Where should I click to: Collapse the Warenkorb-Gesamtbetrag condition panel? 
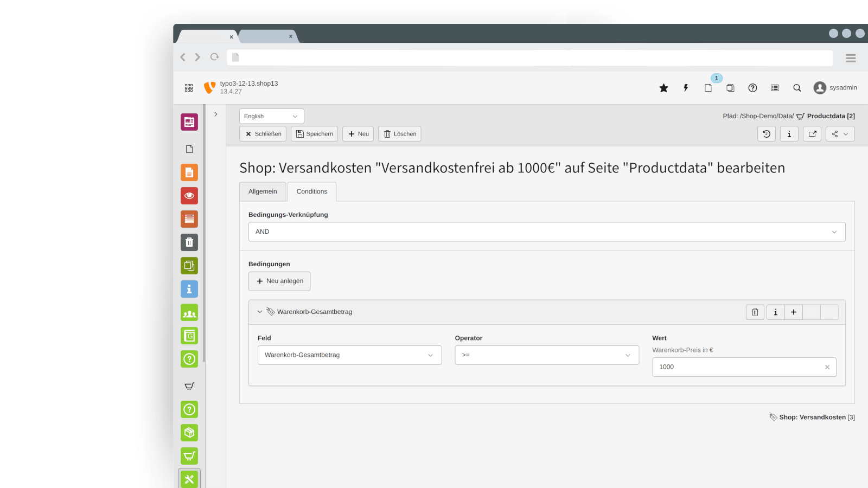[260, 312]
